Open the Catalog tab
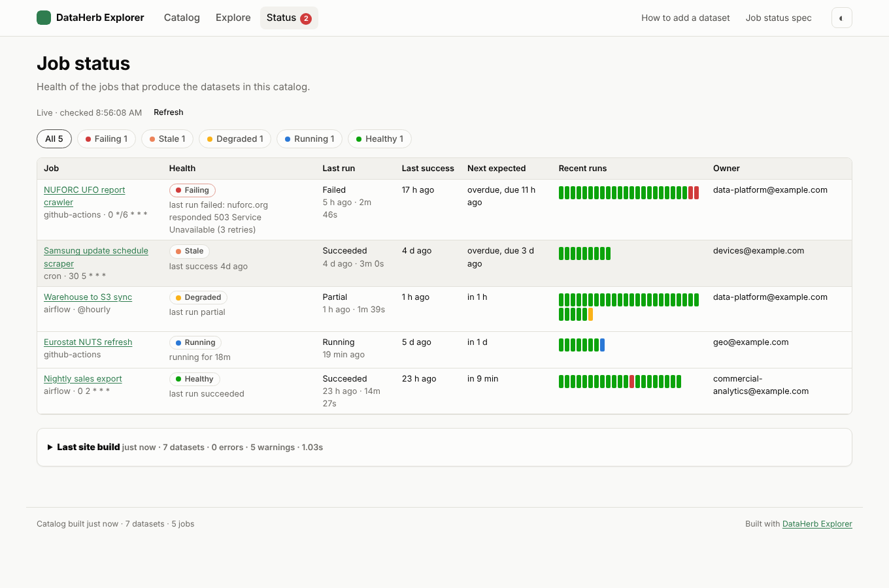Screen dimensions: 889x588 [182, 18]
